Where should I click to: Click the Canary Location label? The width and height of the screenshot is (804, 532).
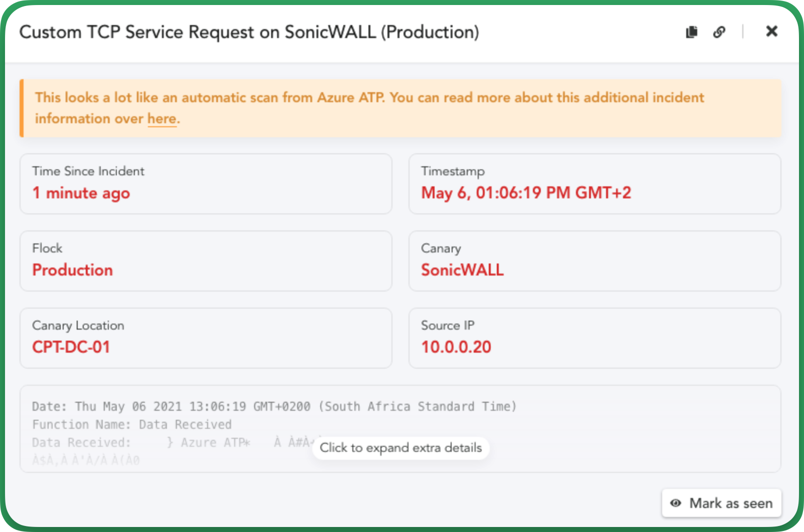click(x=78, y=326)
